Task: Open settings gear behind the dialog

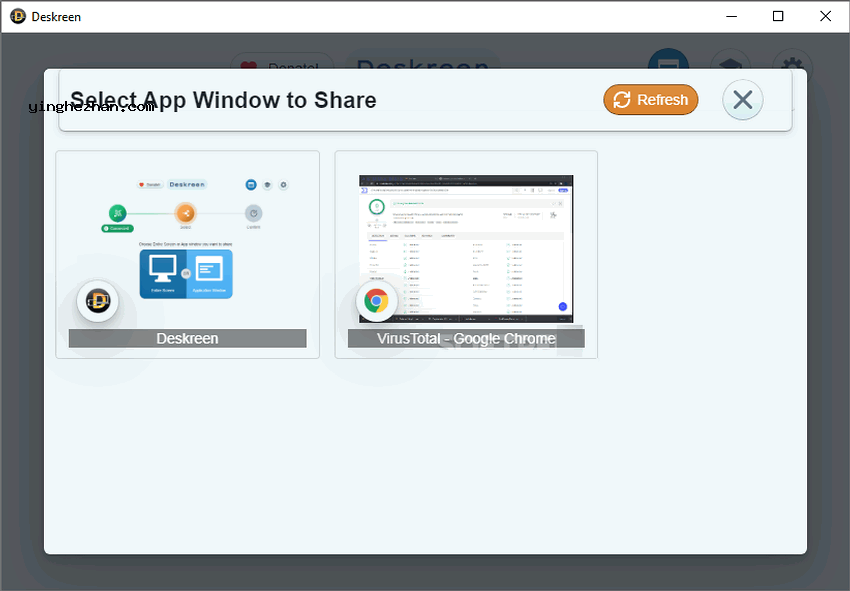Action: point(792,61)
